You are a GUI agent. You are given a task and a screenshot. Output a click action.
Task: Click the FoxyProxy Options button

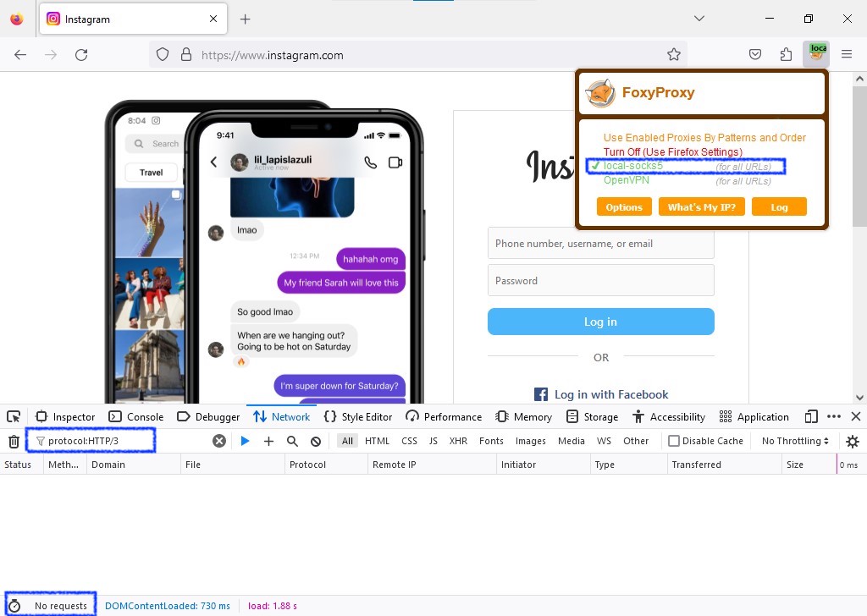[624, 207]
